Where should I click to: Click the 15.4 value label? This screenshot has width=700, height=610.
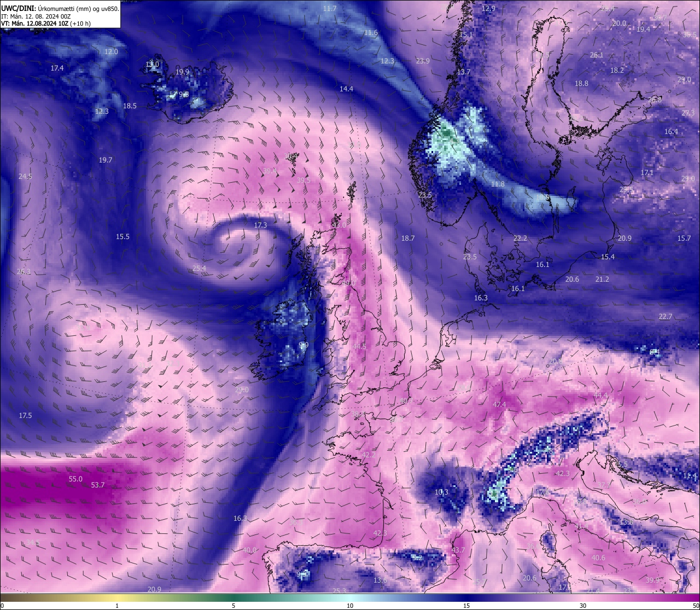pos(608,257)
